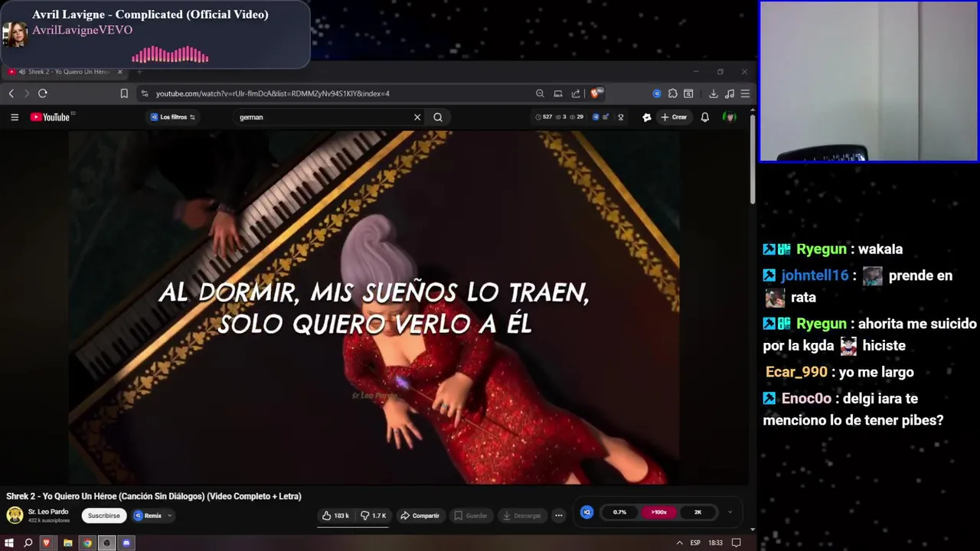Click the 2K stat pill

point(697,512)
